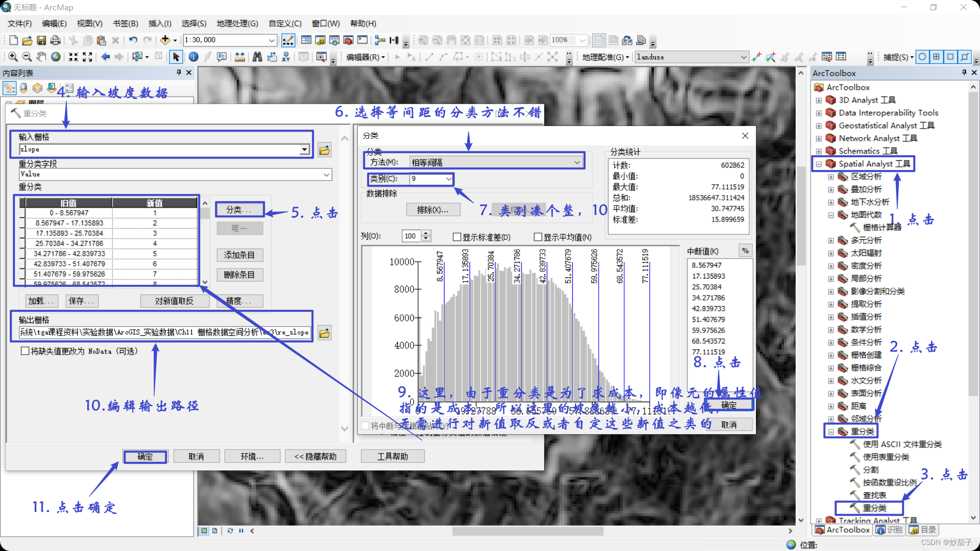
Task: Select the Pan hand tool
Action: pyautogui.click(x=41, y=57)
